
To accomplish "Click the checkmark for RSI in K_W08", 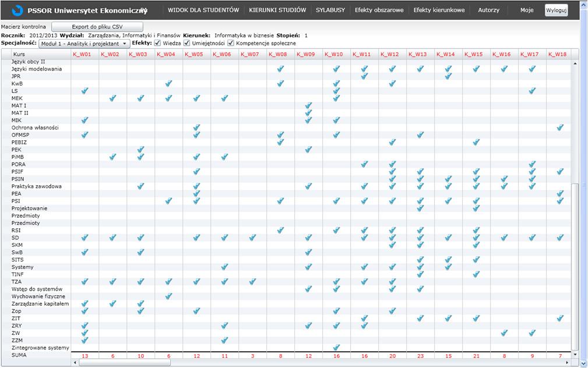I will pyautogui.click(x=280, y=230).
